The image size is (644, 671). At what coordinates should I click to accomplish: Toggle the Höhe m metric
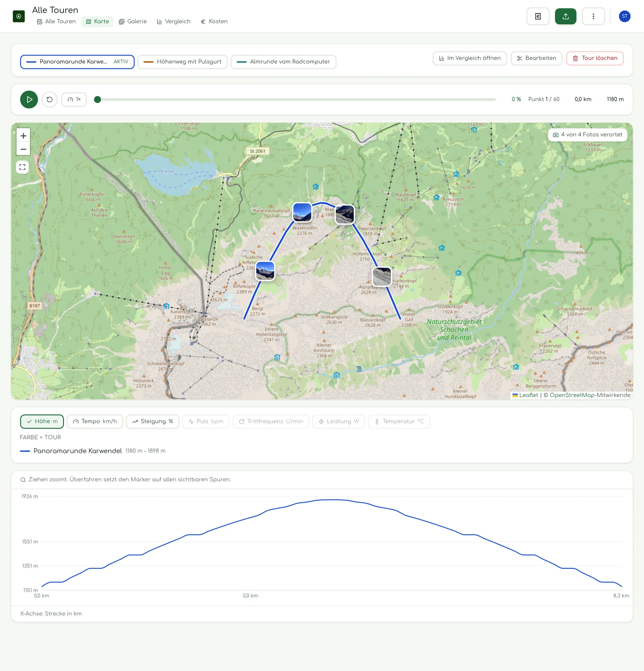(42, 422)
